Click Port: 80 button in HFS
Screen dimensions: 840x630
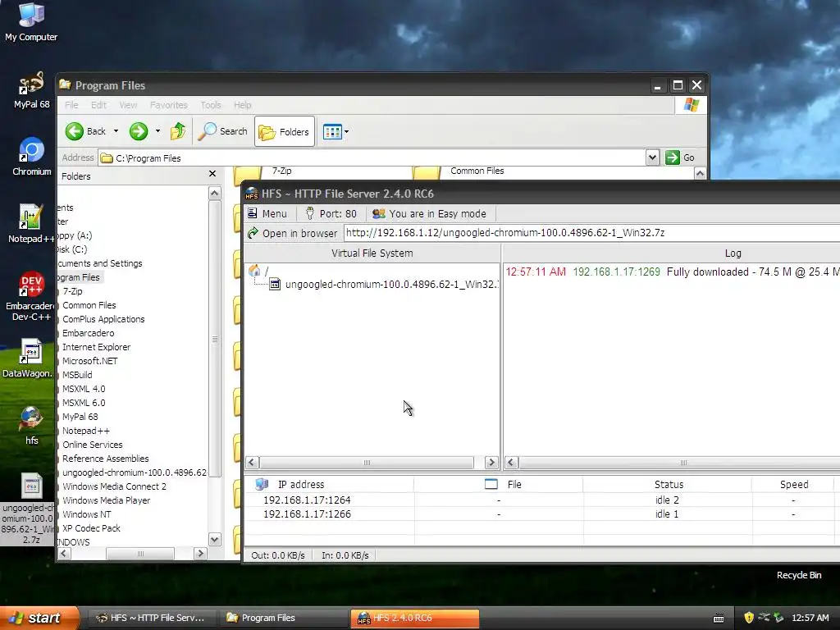pos(331,214)
